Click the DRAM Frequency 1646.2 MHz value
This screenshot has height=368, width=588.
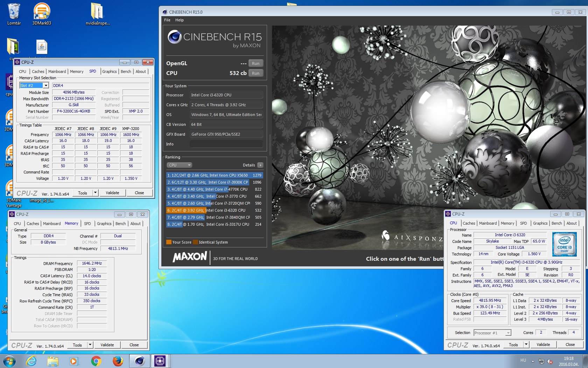coord(92,263)
